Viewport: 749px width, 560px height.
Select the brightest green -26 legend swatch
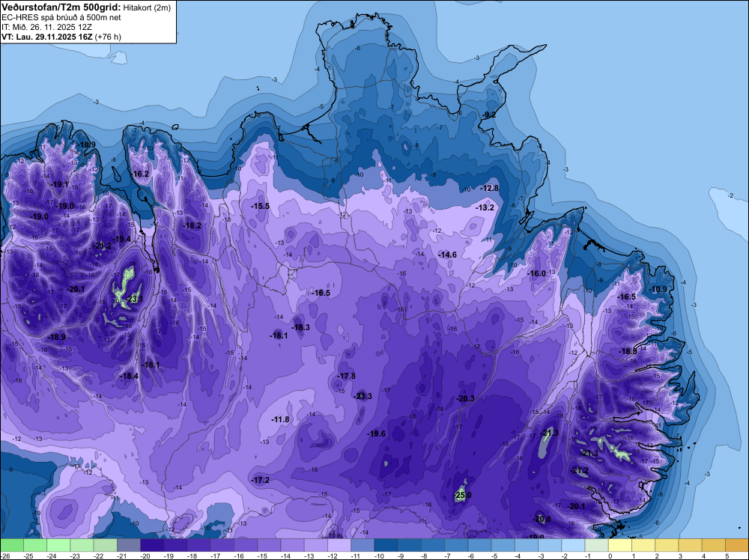pos(11,545)
